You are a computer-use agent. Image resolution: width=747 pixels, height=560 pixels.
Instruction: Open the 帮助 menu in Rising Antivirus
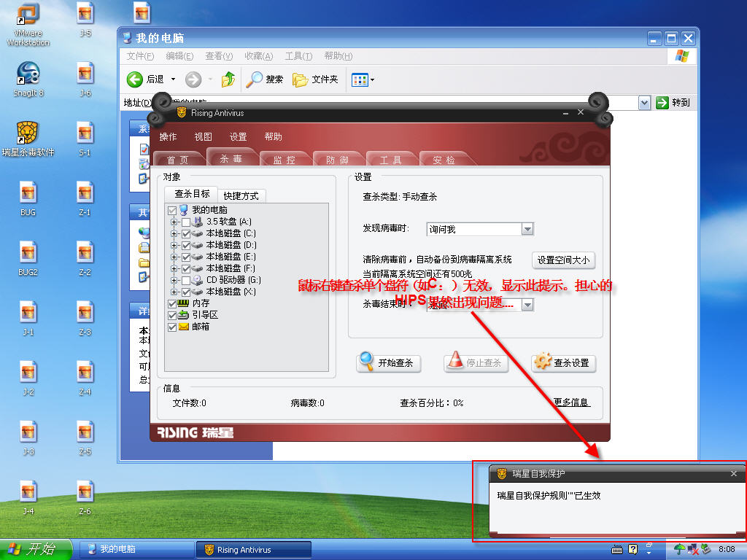tap(274, 136)
